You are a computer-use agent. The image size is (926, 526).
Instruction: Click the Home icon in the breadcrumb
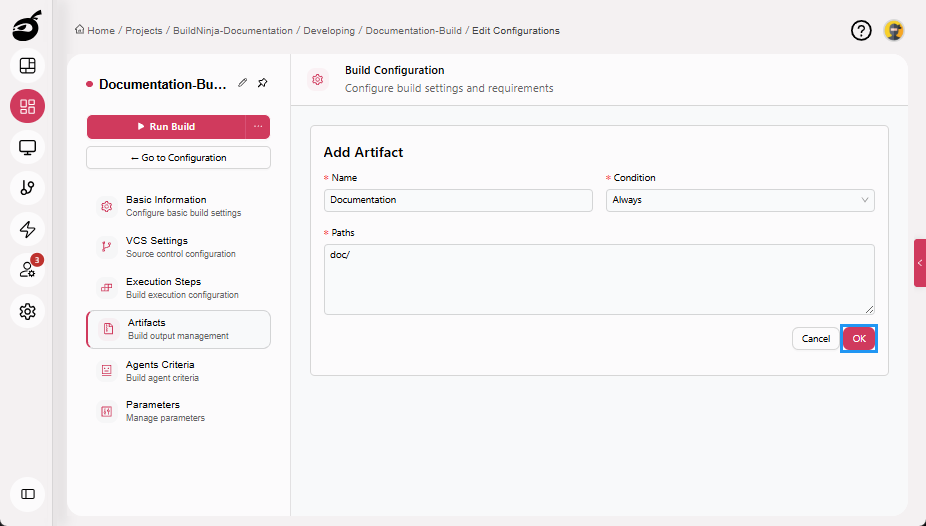click(80, 30)
